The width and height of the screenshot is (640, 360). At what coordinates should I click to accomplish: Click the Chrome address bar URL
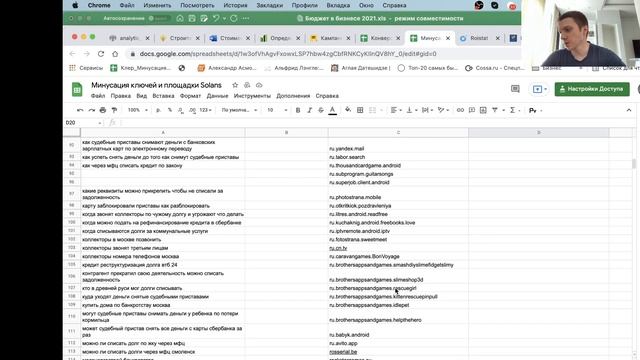click(x=288, y=54)
